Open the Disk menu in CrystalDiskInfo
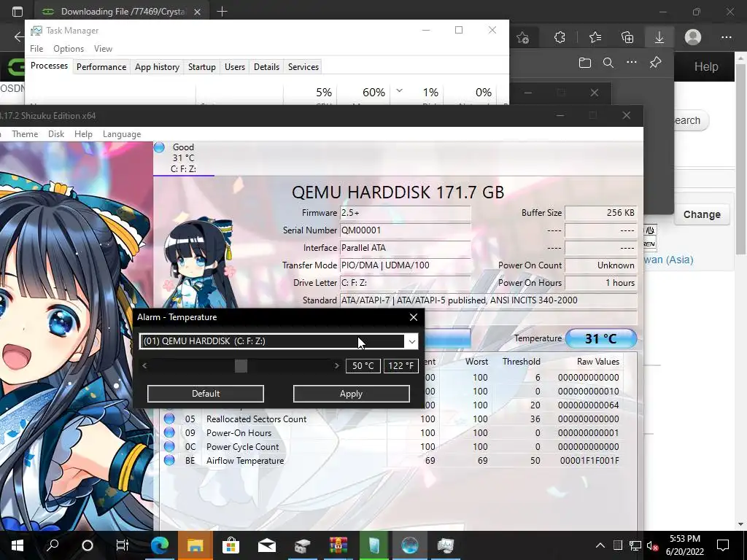 click(x=55, y=134)
